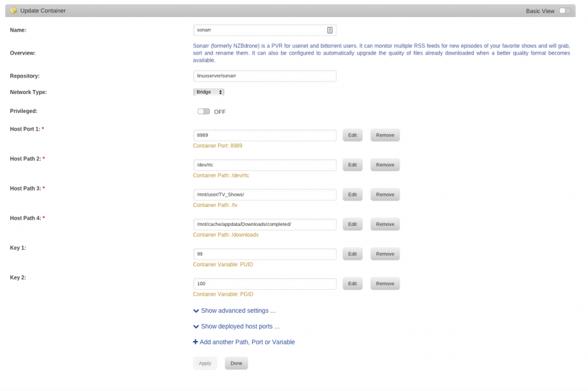Remove the Downloads completed host path
Viewport: 588px width, 391px height.
coord(385,224)
